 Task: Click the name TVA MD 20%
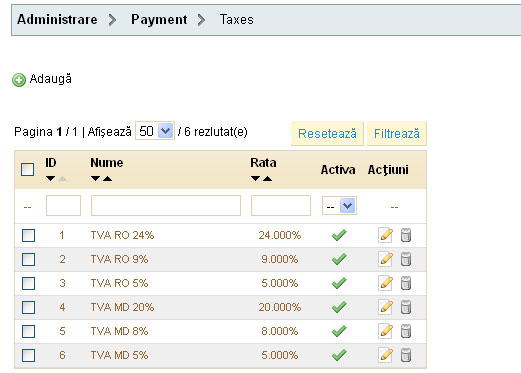(122, 307)
